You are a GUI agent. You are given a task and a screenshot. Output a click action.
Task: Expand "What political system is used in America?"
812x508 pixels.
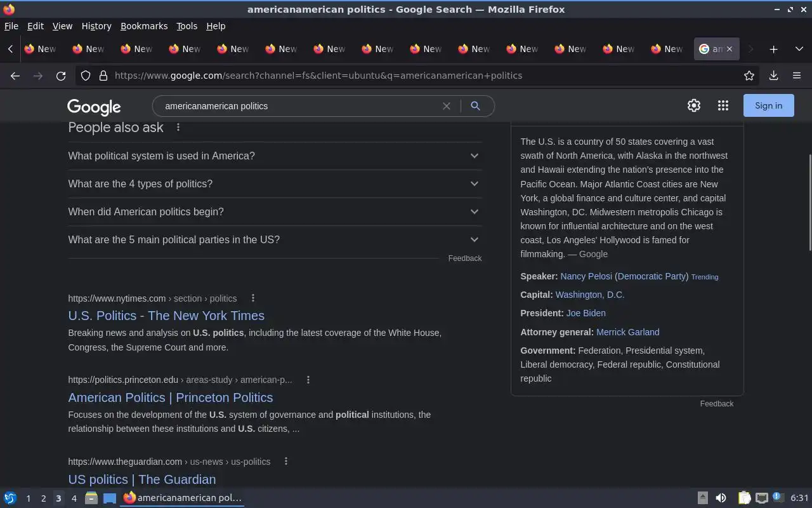tap(275, 156)
